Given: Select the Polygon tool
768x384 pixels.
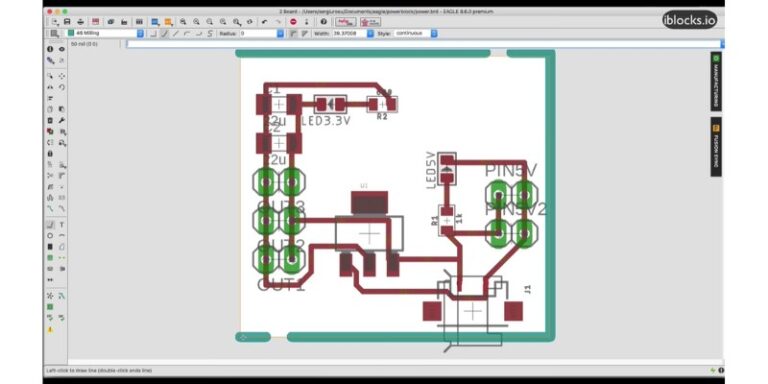Looking at the screenshot, I should pos(62,247).
